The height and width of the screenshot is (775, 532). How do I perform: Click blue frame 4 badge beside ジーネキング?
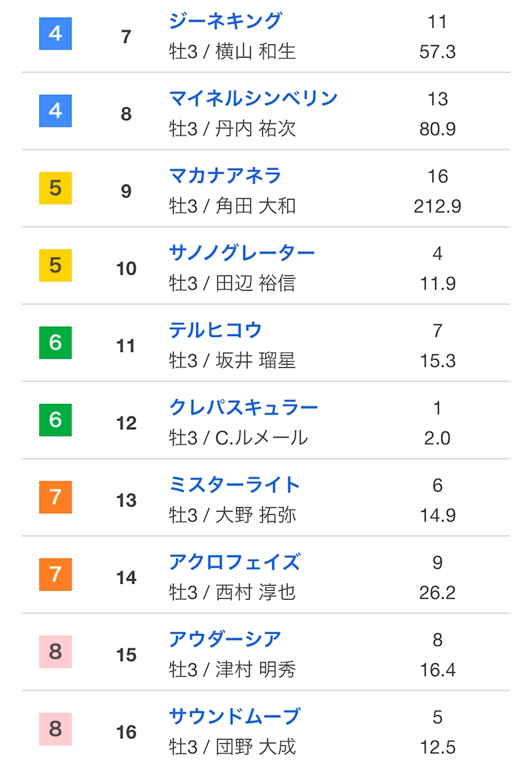click(56, 34)
